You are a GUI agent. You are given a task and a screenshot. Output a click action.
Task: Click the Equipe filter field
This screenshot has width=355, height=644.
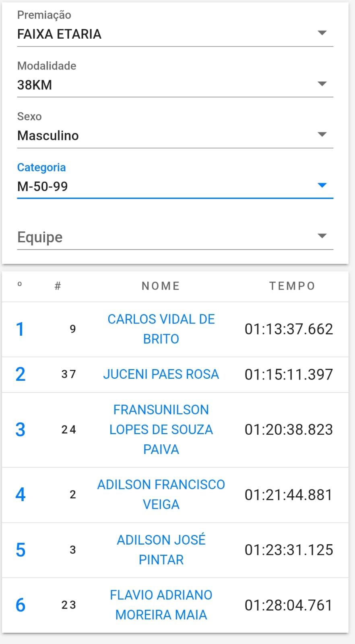tap(161, 237)
